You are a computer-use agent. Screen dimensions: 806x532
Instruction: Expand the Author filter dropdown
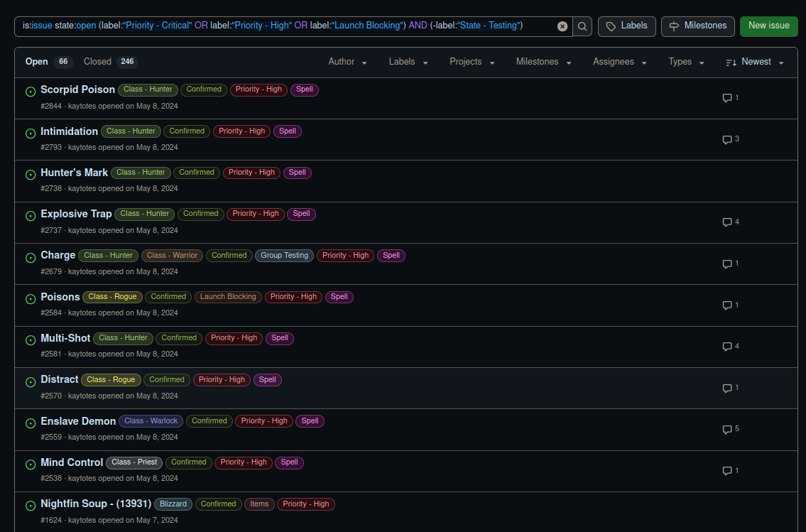point(347,62)
